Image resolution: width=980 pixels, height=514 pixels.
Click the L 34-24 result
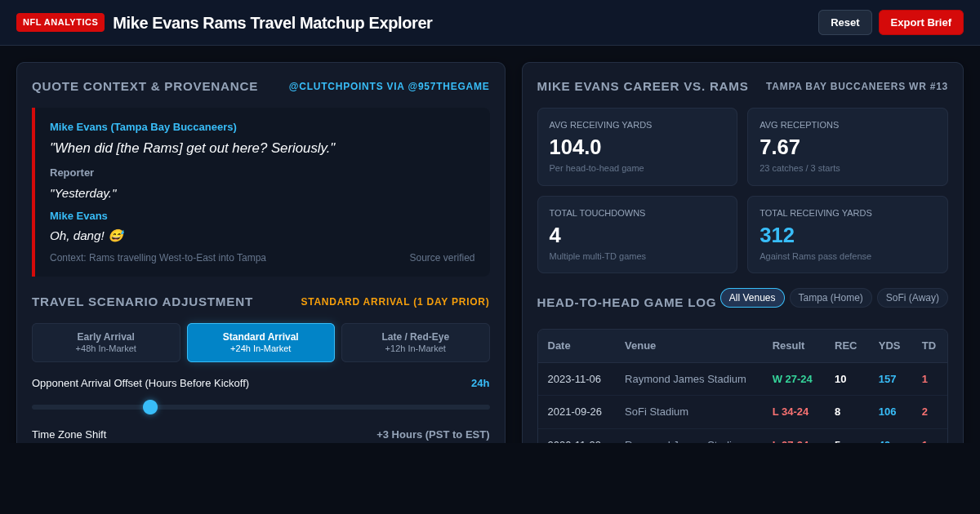coord(792,412)
